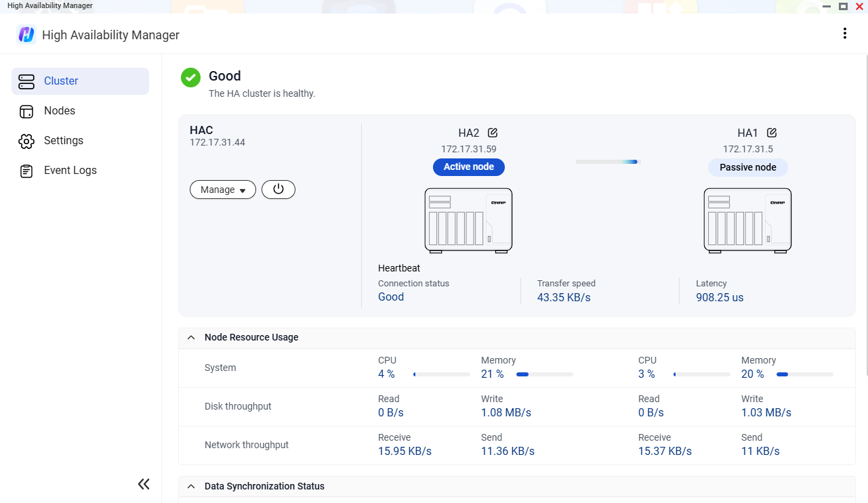
Task: Click the Settings gear icon in sidebar
Action: coord(26,141)
